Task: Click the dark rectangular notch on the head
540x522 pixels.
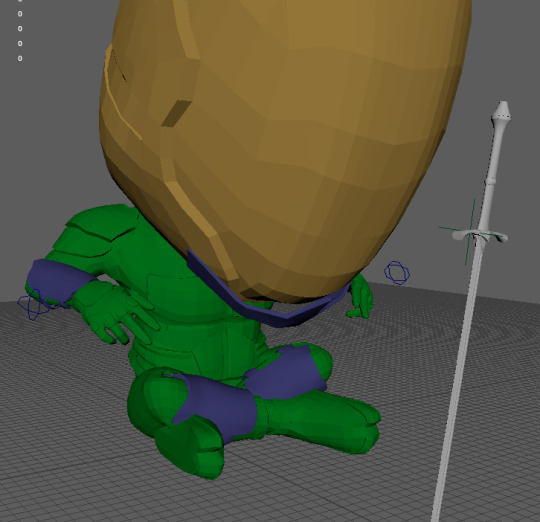Action: tap(176, 113)
